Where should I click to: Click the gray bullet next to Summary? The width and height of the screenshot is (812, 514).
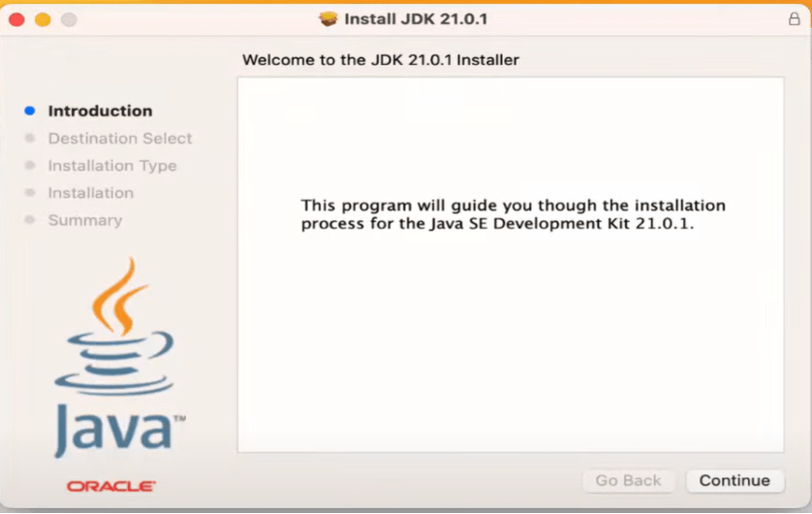30,220
